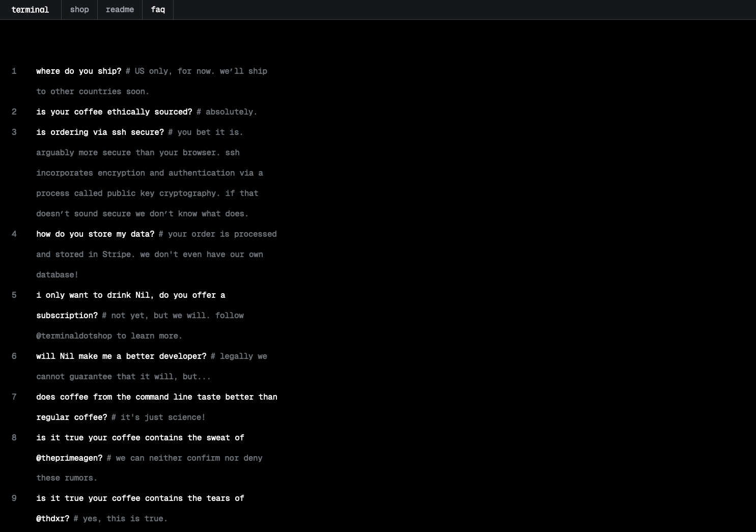Click line number 7
The width and height of the screenshot is (756, 532).
point(14,397)
